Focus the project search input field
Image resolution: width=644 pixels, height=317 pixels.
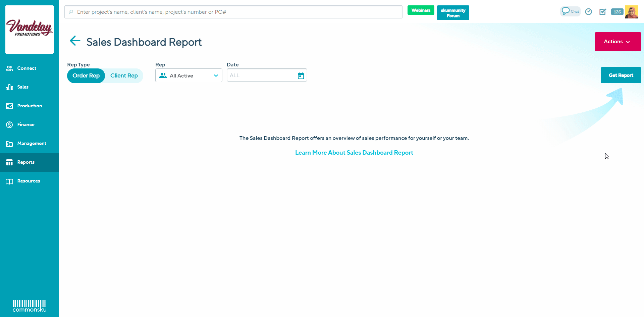[x=235, y=12]
